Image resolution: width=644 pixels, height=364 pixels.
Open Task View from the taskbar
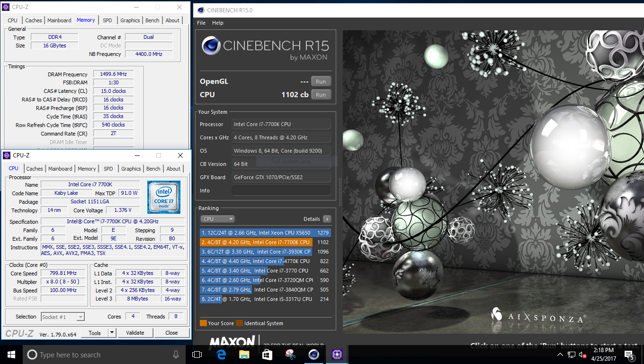[197, 355]
